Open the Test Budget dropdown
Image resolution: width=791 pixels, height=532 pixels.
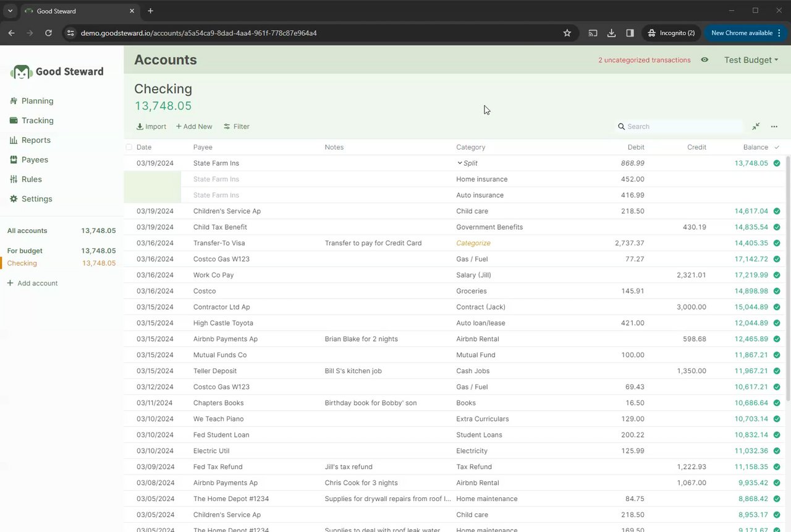pyautogui.click(x=751, y=60)
